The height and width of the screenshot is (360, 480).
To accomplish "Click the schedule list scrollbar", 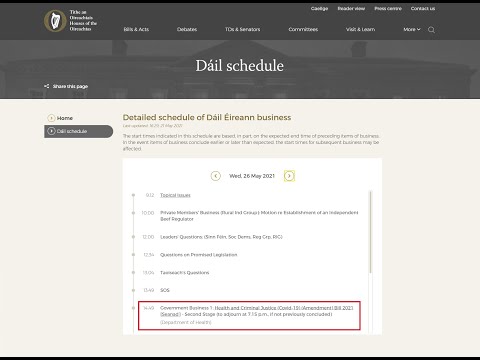I will pyautogui.click(x=370, y=232).
